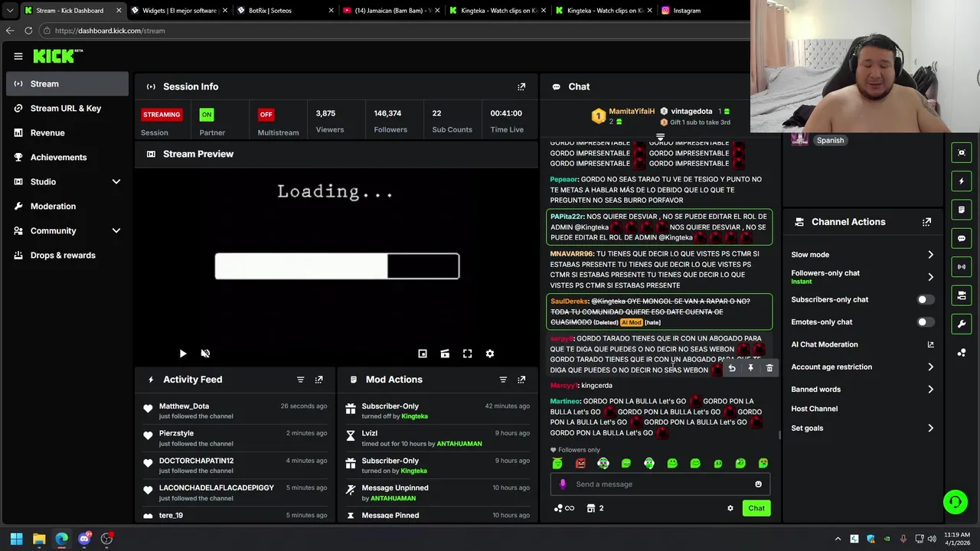Open AI Chat Moderation link
This screenshot has width=980, height=551.
[863, 344]
